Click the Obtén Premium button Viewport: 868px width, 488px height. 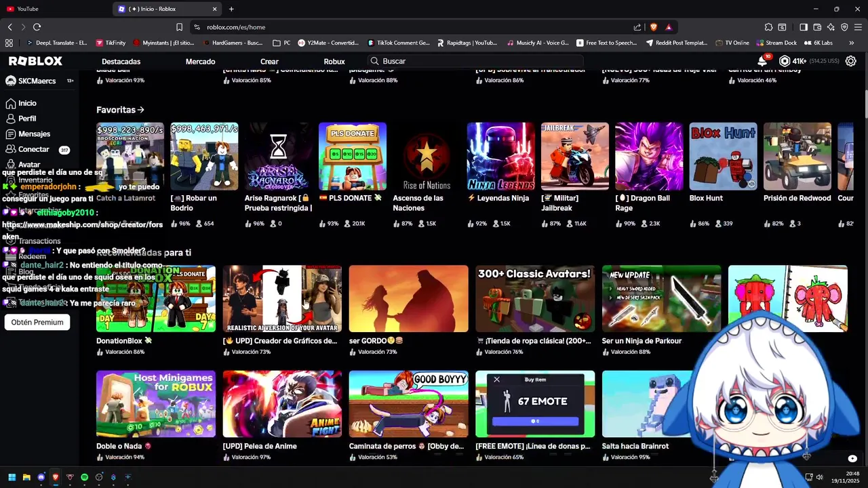[37, 323]
